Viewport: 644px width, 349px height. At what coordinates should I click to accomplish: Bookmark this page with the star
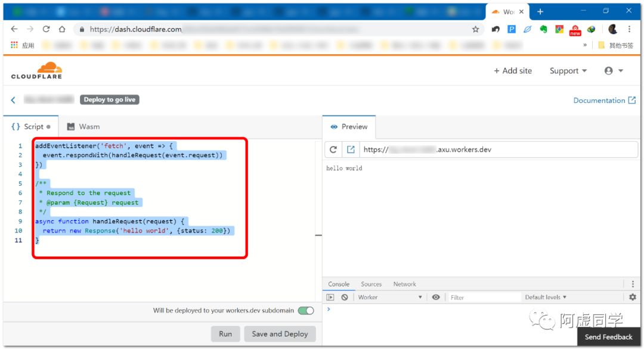[475, 29]
